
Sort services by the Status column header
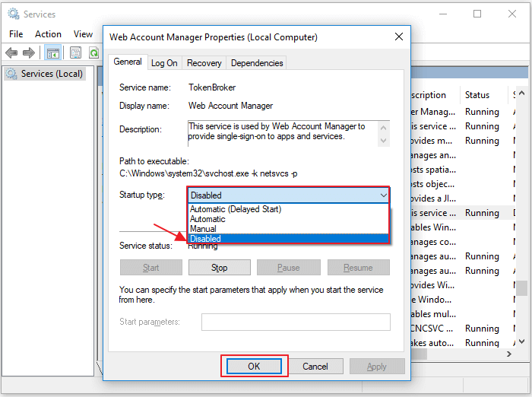(x=477, y=95)
